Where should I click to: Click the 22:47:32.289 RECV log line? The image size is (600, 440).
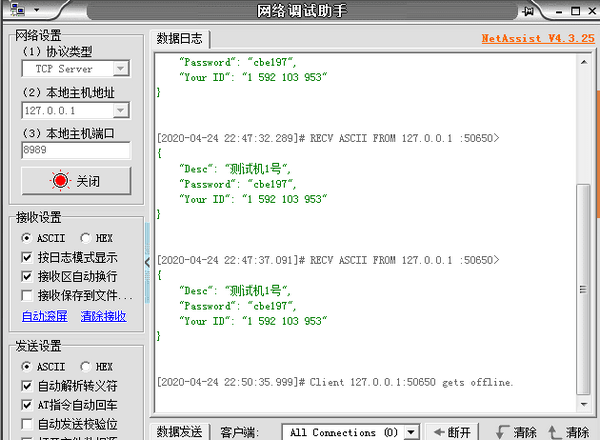click(328, 138)
